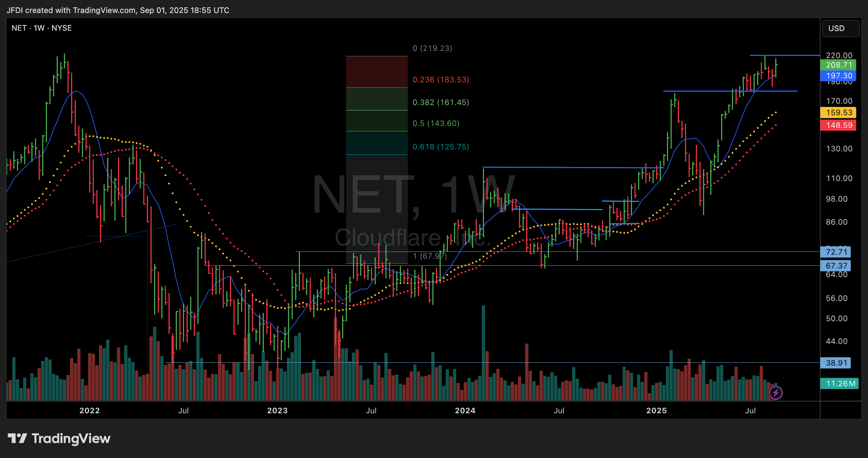Select the 72.71 horizontal line label

click(836, 252)
